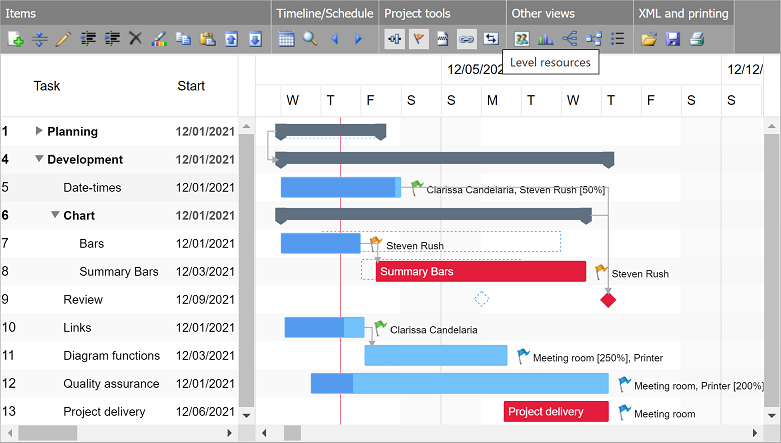The width and height of the screenshot is (781, 443).
Task: Select the red Project delivery task bar
Action: pyautogui.click(x=556, y=412)
